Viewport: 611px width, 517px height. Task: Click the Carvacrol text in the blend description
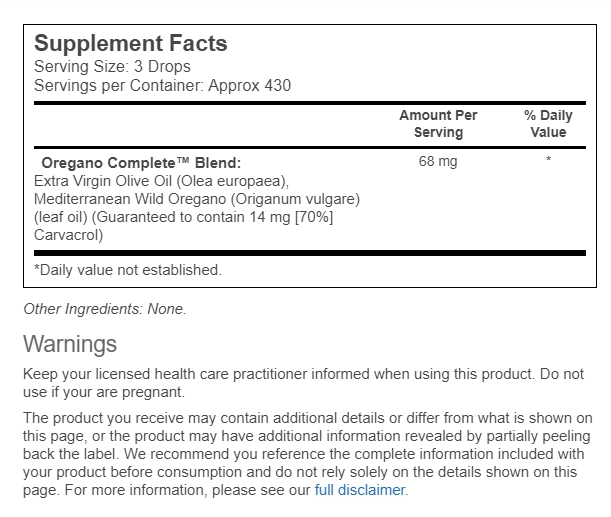pyautogui.click(x=69, y=234)
